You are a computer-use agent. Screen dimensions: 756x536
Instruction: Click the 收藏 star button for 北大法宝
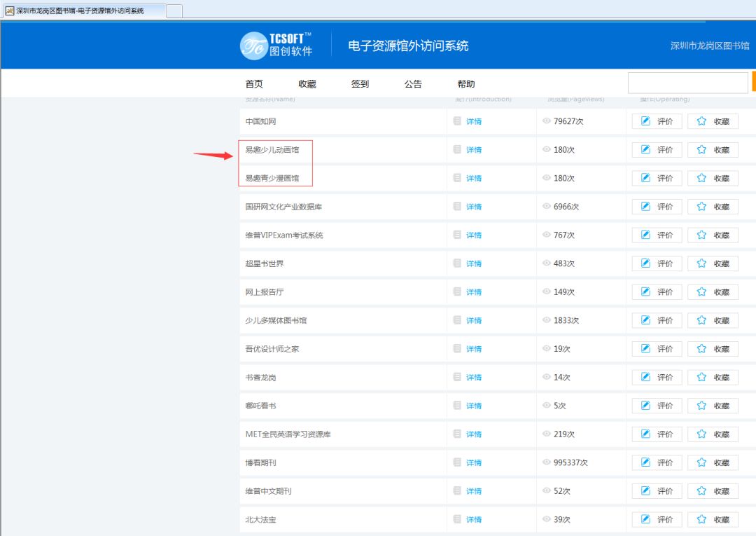(x=713, y=520)
